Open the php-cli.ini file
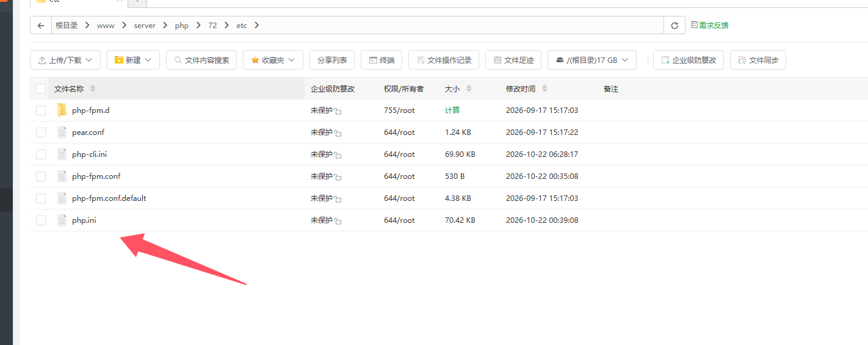 point(89,154)
